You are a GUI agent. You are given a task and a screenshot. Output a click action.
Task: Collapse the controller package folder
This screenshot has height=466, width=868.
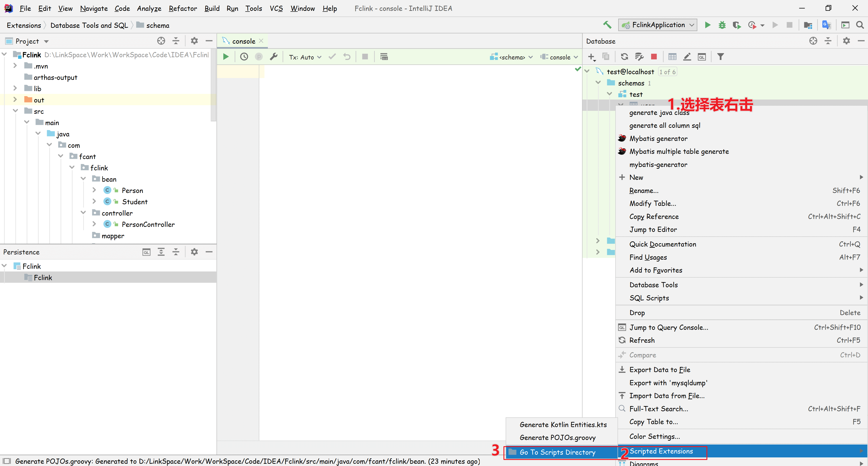pyautogui.click(x=83, y=212)
